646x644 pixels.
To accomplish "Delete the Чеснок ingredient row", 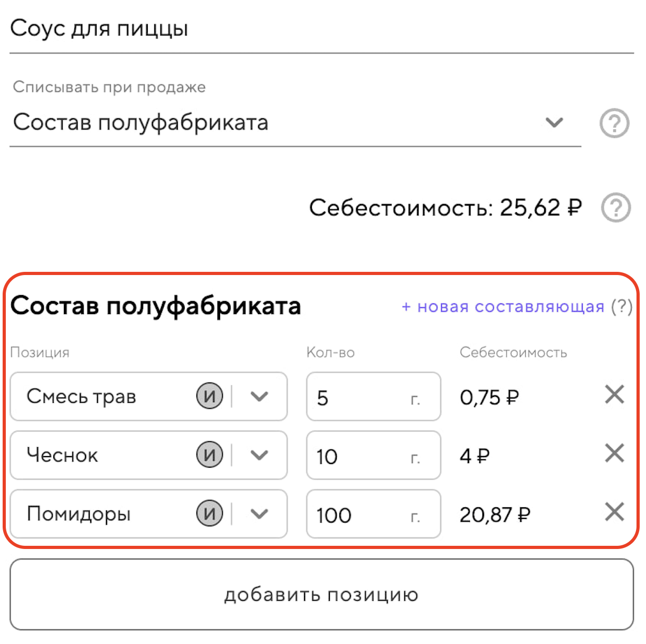I will pyautogui.click(x=614, y=453).
